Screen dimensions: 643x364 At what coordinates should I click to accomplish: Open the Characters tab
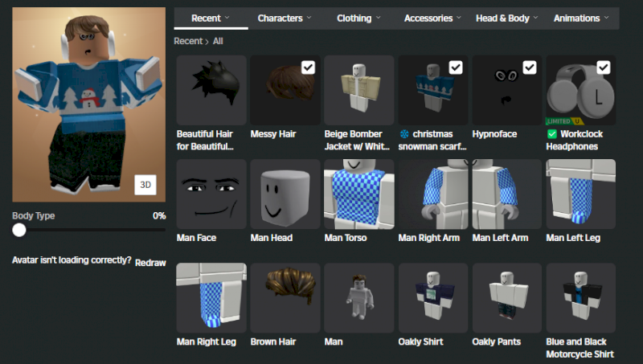pos(285,18)
